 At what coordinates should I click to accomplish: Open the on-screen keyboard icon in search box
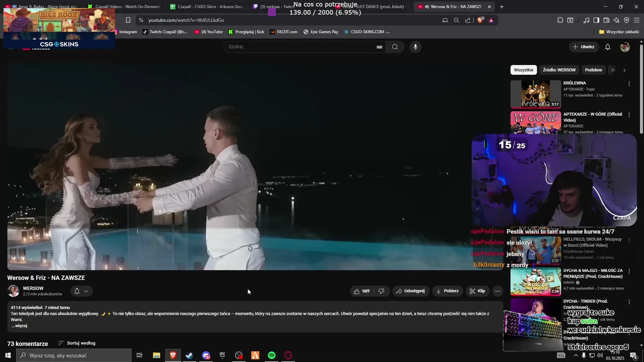(x=379, y=47)
